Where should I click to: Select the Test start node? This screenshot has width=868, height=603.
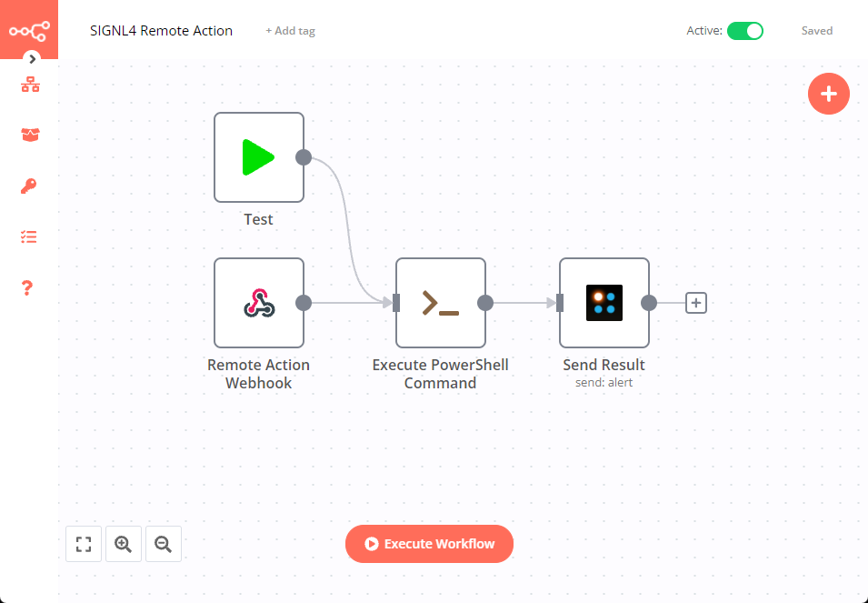(259, 157)
